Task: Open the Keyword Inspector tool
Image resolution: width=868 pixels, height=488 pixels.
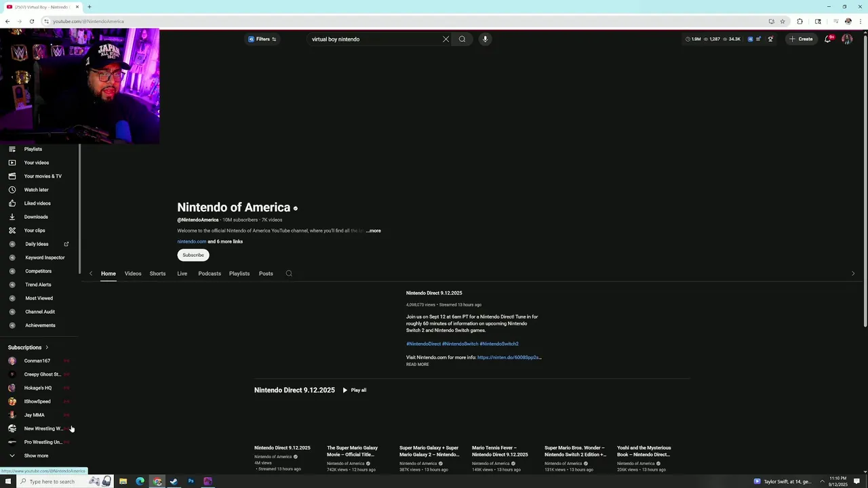Action: coord(45,258)
